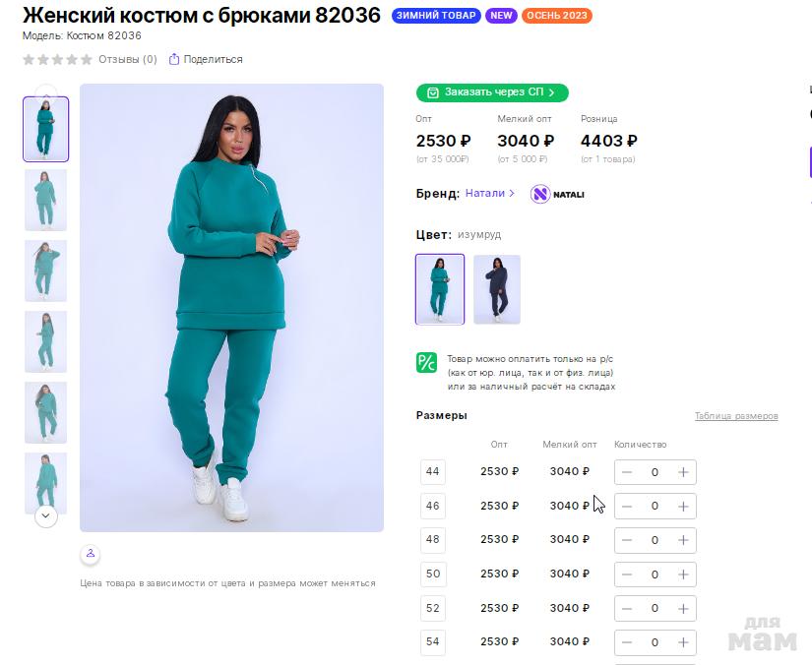Decrease quantity for size 46

click(627, 506)
